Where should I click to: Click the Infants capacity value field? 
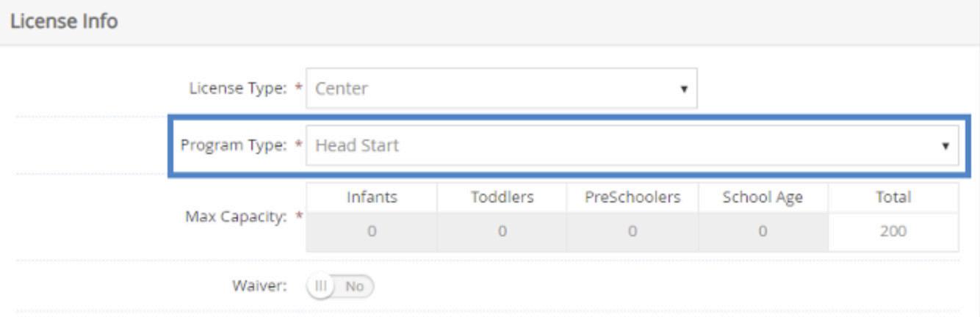pos(372,232)
